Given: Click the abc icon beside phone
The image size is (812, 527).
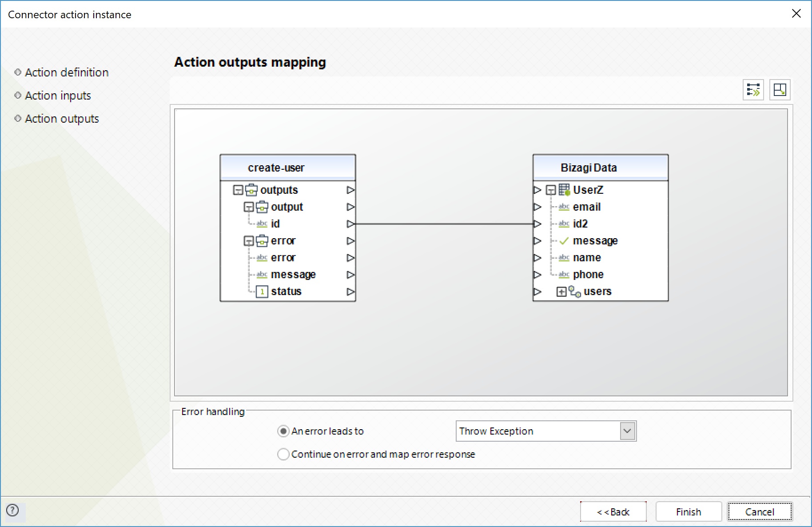Looking at the screenshot, I should click(x=564, y=274).
